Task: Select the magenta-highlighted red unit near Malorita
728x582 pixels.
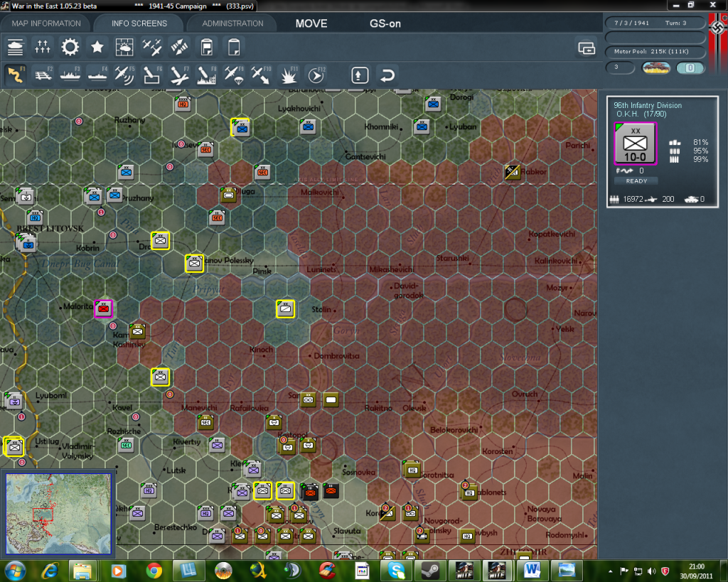Action: pyautogui.click(x=104, y=308)
